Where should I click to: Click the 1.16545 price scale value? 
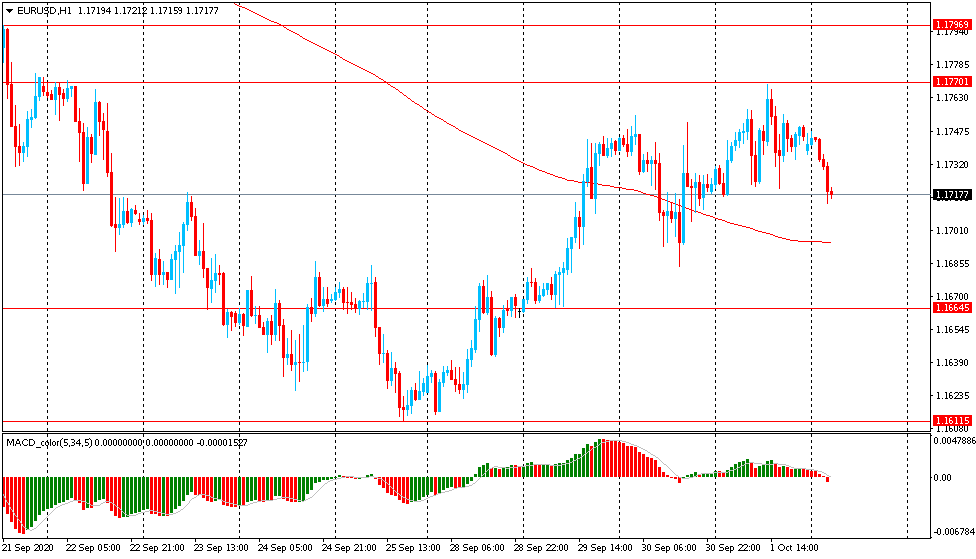tap(952, 329)
